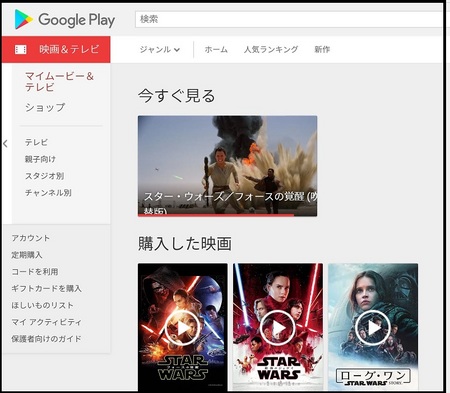This screenshot has height=393, width=450.
Task: Play the Force Awakens poster play button
Action: tap(182, 328)
